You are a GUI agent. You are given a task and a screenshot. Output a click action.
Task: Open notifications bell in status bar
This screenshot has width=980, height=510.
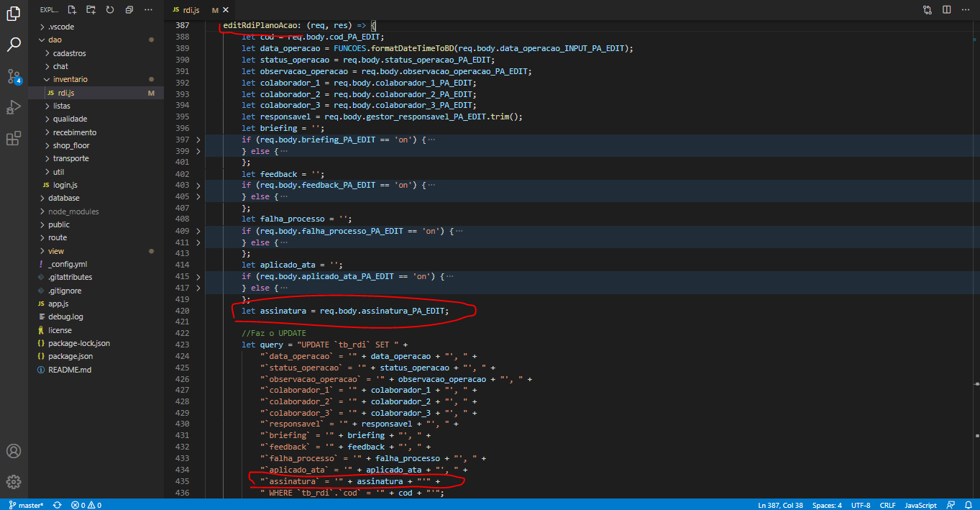pos(968,505)
